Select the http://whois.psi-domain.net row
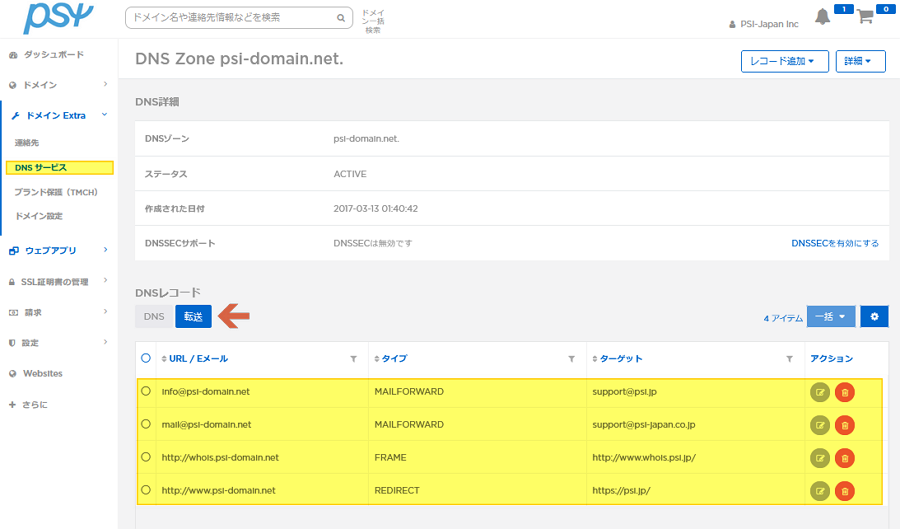 (146, 457)
